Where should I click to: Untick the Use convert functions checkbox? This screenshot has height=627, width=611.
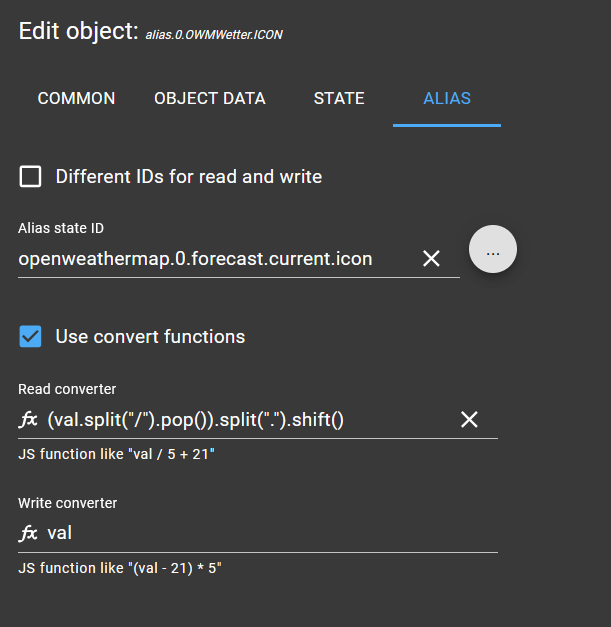(31, 336)
